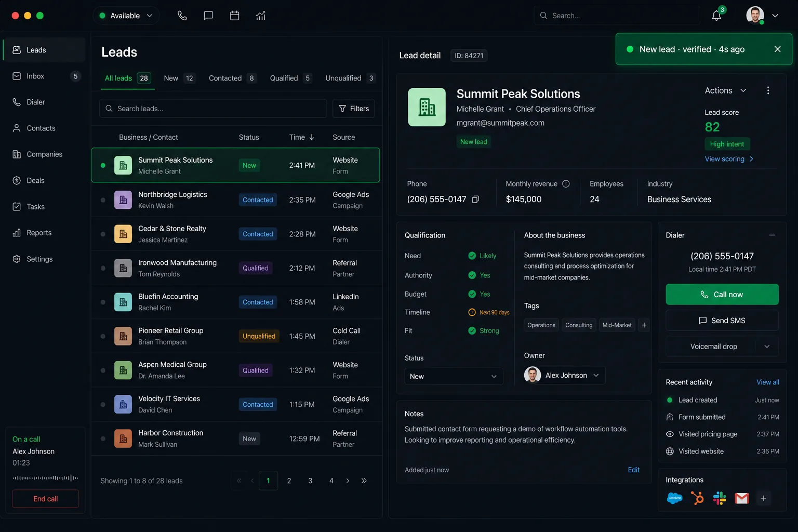The height and width of the screenshot is (532, 798).
Task: Click the Monthly revenue info icon
Action: point(566,184)
